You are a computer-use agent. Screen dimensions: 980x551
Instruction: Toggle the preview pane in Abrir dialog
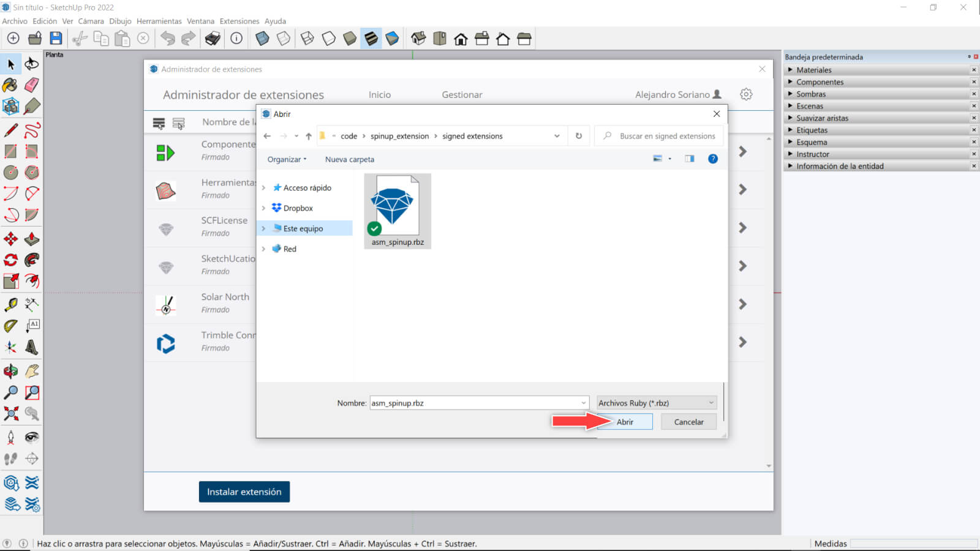690,159
